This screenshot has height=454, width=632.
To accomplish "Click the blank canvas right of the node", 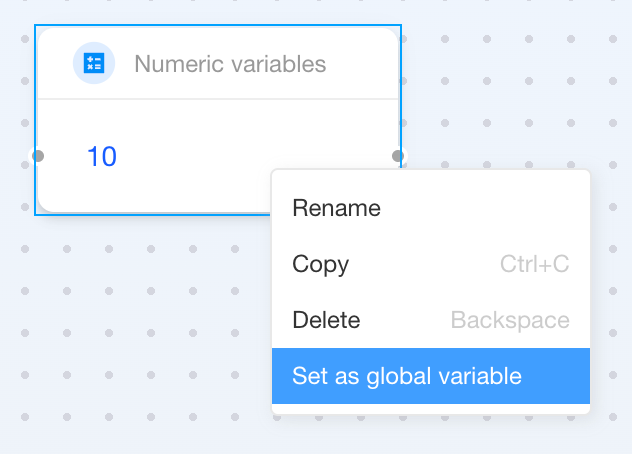I will (510, 90).
